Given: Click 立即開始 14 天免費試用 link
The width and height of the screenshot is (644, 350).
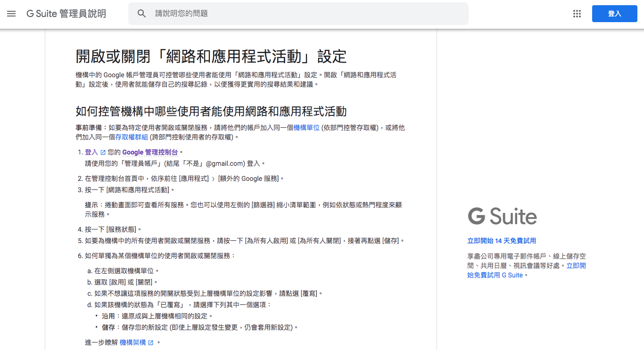Looking at the screenshot, I should [x=502, y=241].
